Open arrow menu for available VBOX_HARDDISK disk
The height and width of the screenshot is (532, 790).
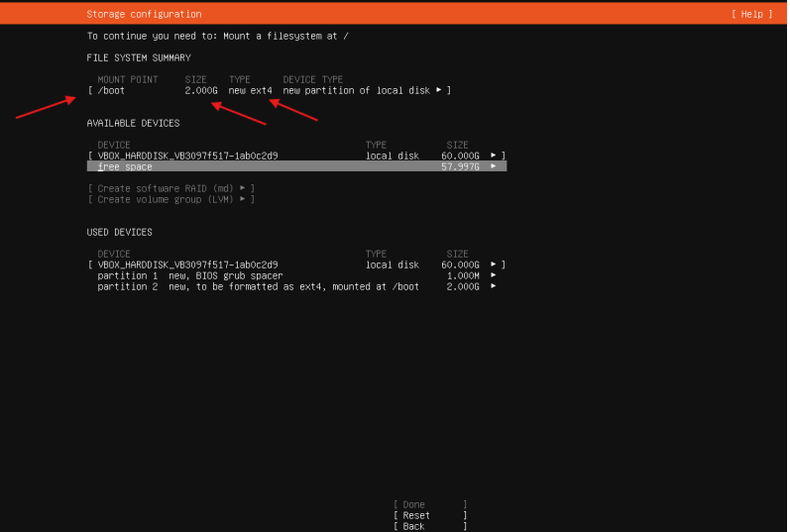click(x=494, y=156)
